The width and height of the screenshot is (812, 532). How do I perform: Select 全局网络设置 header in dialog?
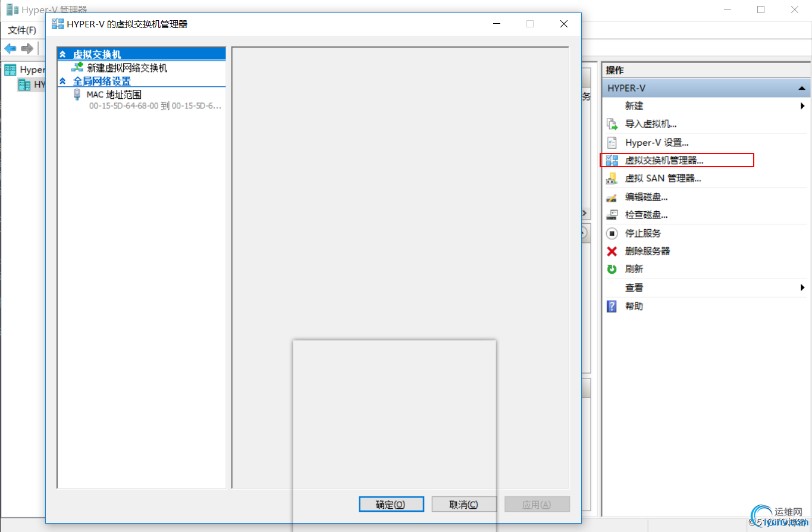tap(102, 81)
